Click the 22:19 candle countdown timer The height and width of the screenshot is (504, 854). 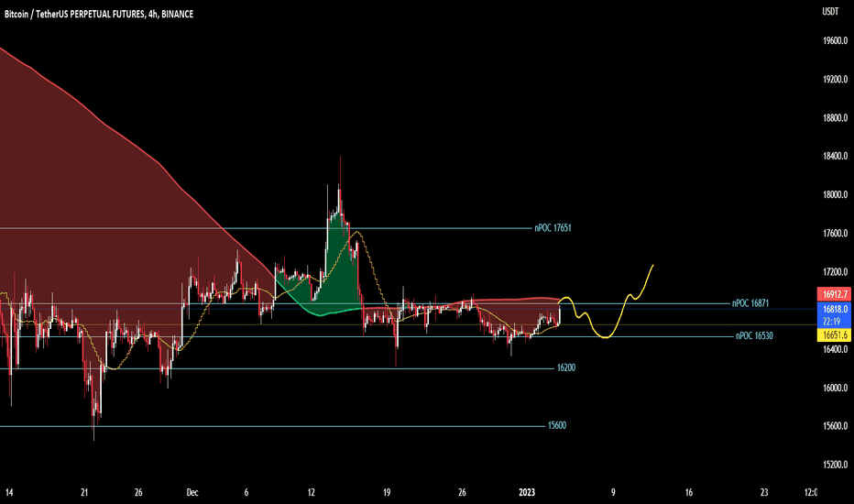[831, 322]
